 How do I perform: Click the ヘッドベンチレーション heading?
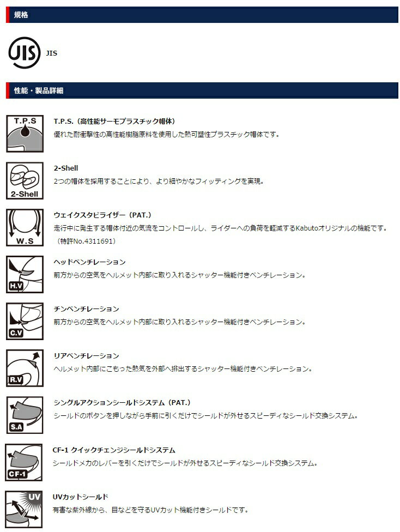click(89, 262)
